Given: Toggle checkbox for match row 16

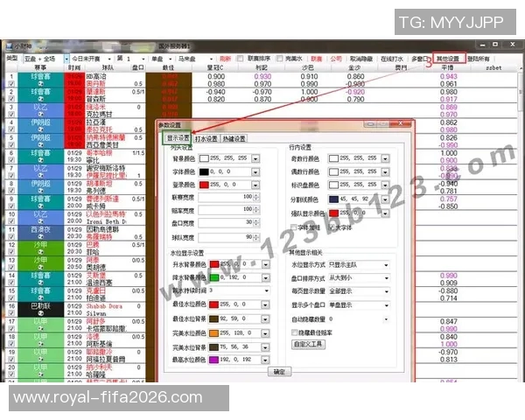Looking at the screenshot, I should tap(11, 313).
